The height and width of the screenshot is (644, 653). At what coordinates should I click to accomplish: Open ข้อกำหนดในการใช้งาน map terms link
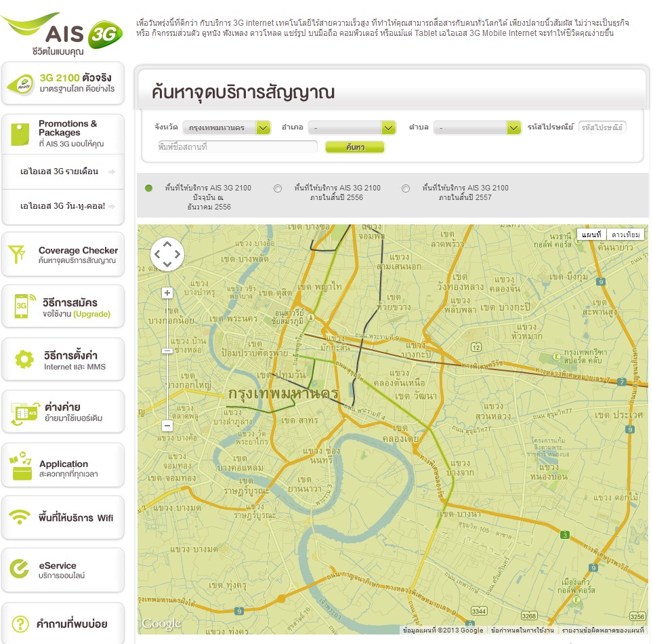coord(522,630)
